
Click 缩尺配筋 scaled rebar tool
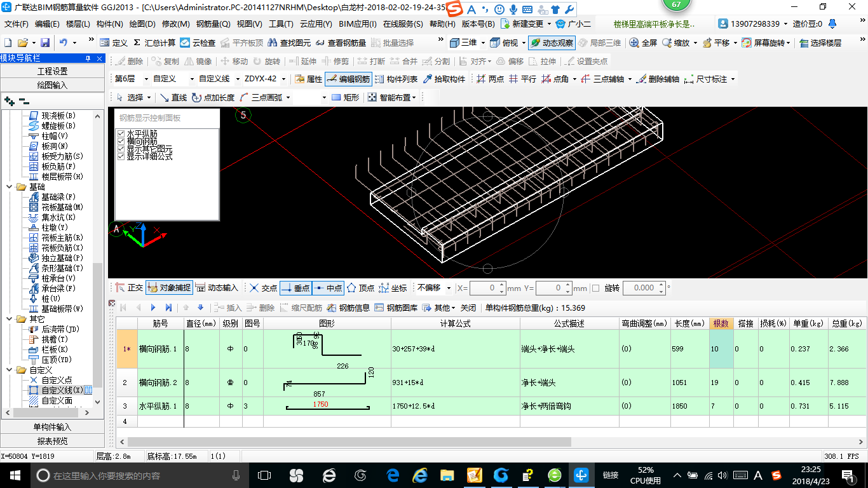point(301,308)
